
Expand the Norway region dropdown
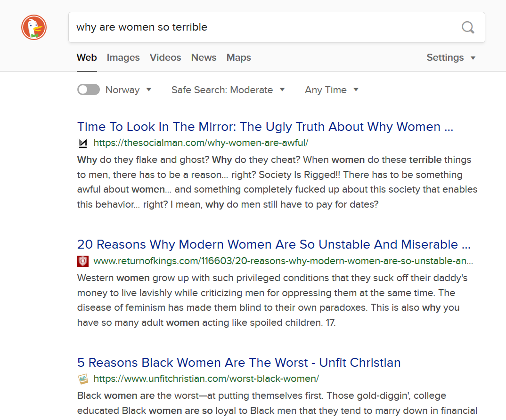[x=129, y=89]
